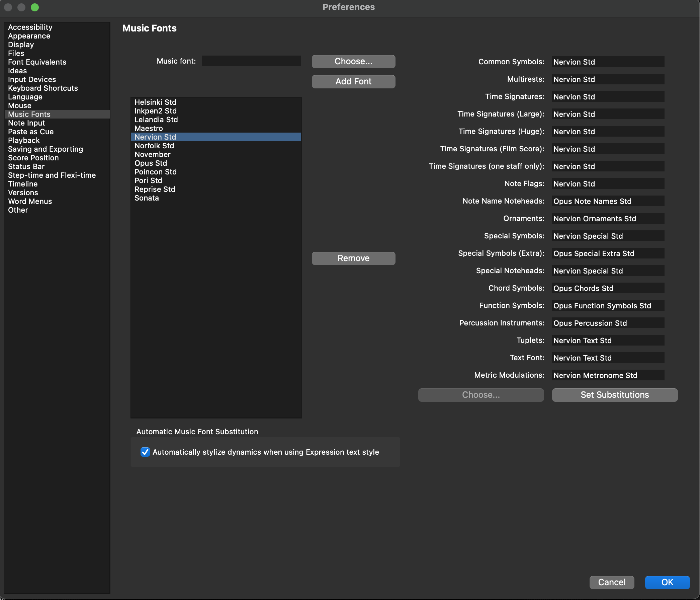The width and height of the screenshot is (700, 600).
Task: Click Special Symbols (Extra) field Opus Special Extra Std
Action: pyautogui.click(x=608, y=253)
